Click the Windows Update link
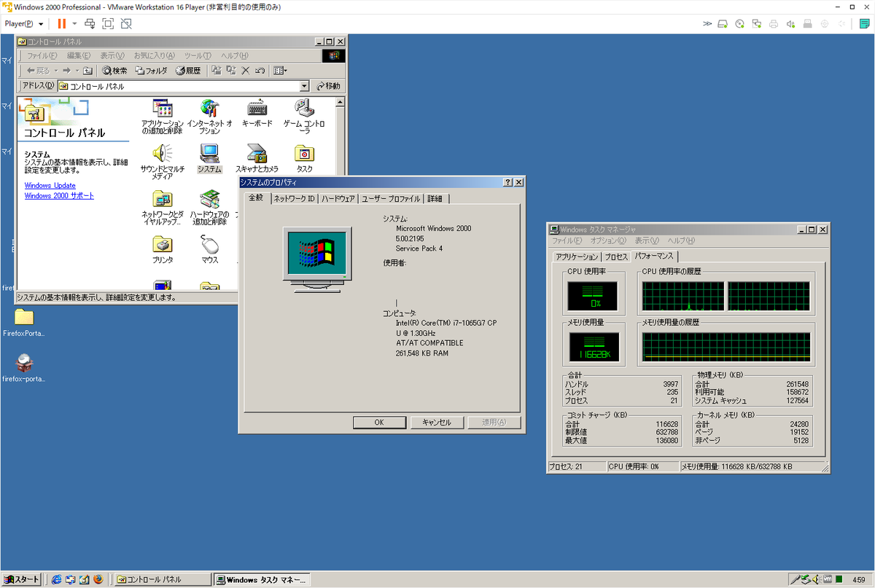The height and width of the screenshot is (588, 875). [x=50, y=186]
